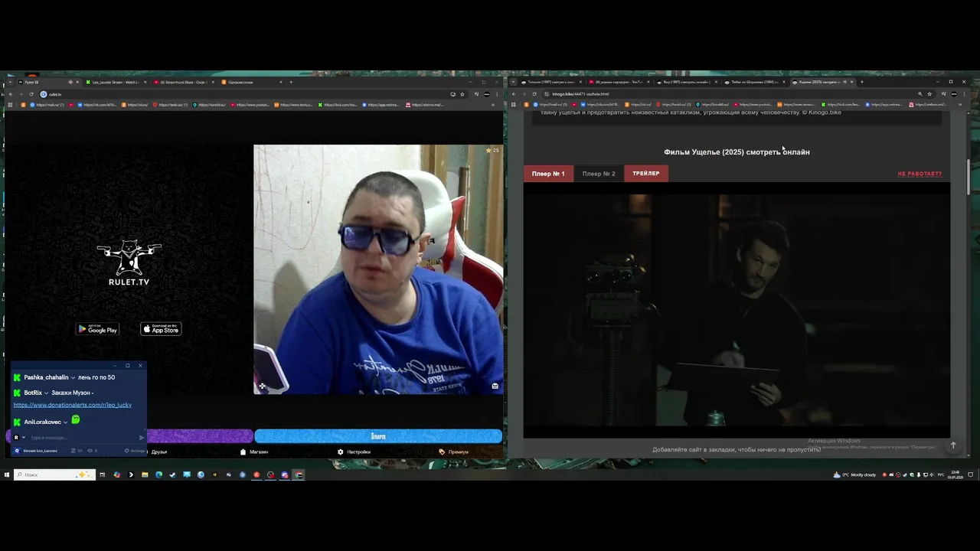Switch to Вор (1997) tab in right browser

[685, 82]
